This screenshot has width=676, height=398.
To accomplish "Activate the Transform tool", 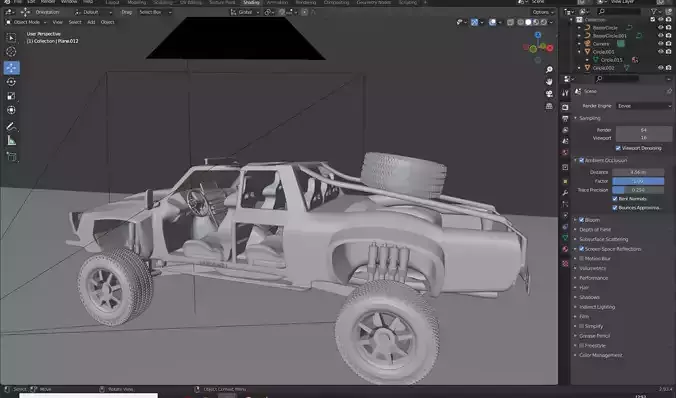I will point(12,110).
